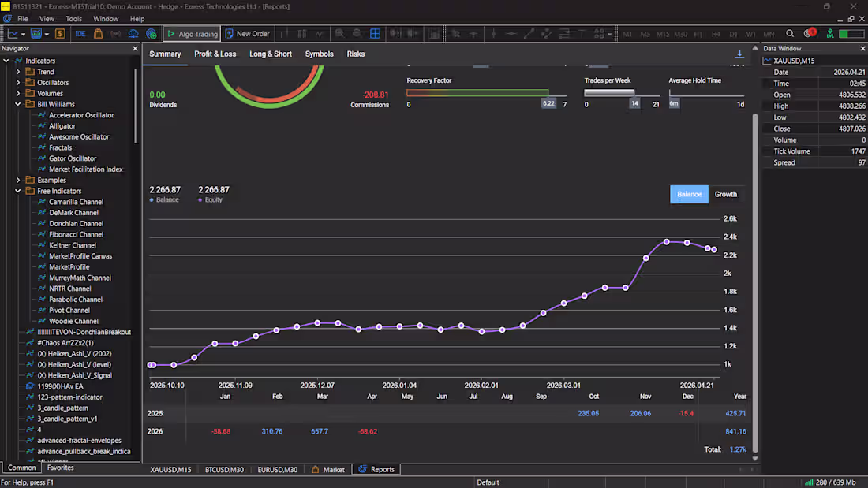The width and height of the screenshot is (868, 488).
Task: Open the chart Zoom In icon
Action: [339, 33]
